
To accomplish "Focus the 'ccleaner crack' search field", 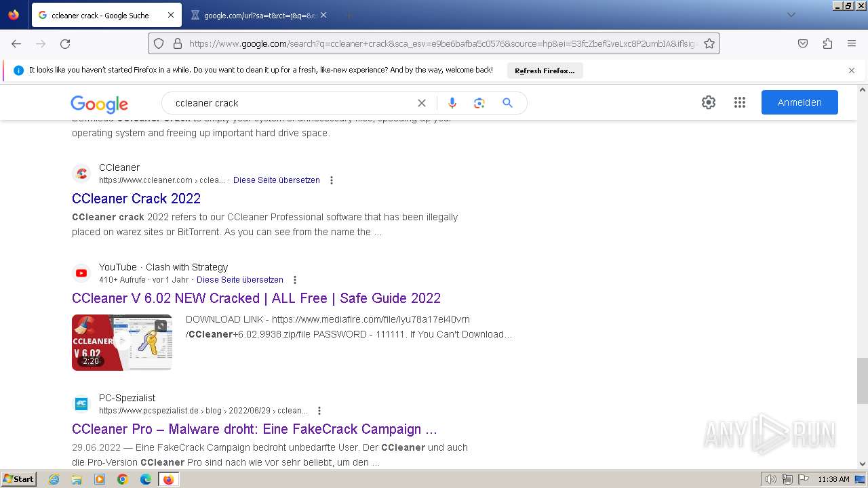I will click(x=292, y=103).
